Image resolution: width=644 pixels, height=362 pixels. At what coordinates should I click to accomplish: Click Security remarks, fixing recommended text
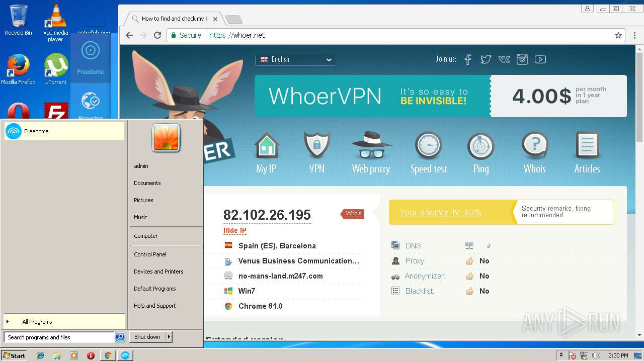556,212
